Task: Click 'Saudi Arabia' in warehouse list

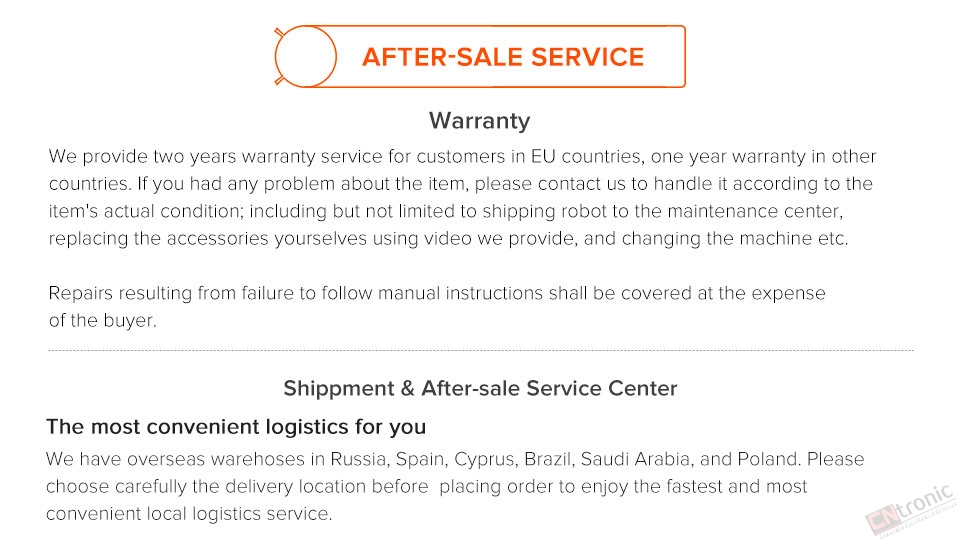Action: tap(636, 459)
